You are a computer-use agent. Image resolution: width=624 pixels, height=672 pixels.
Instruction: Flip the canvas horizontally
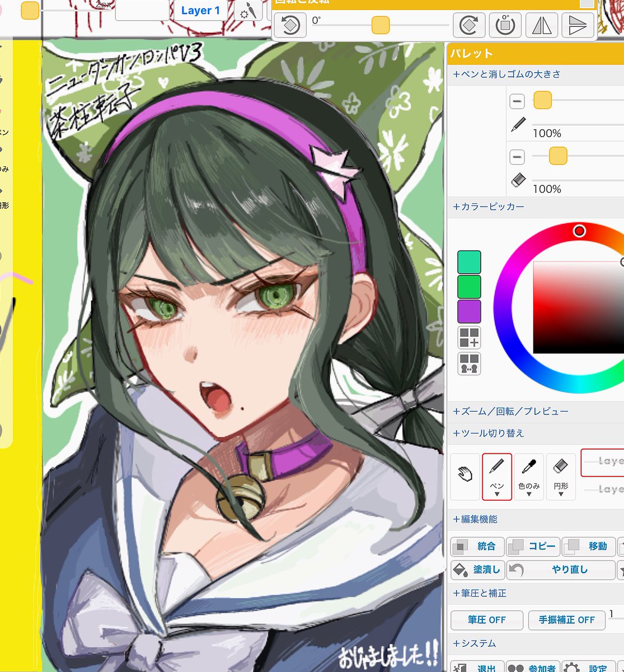542,26
